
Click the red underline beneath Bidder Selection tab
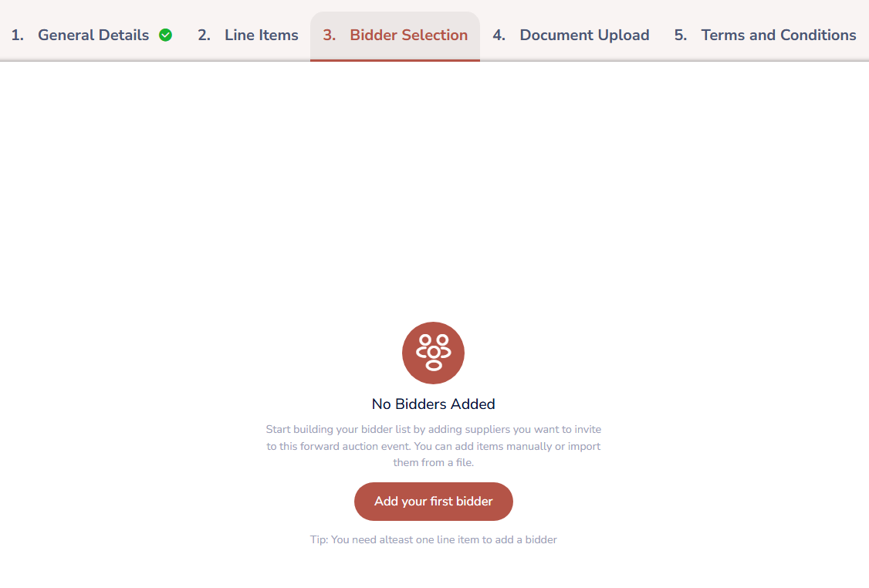point(395,60)
